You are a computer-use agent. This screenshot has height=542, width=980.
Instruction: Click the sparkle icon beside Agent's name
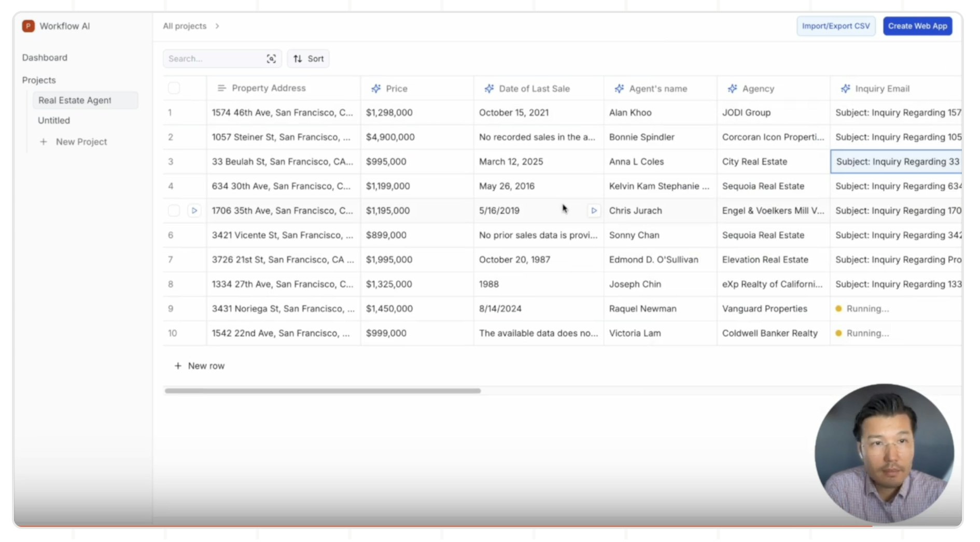(x=619, y=89)
